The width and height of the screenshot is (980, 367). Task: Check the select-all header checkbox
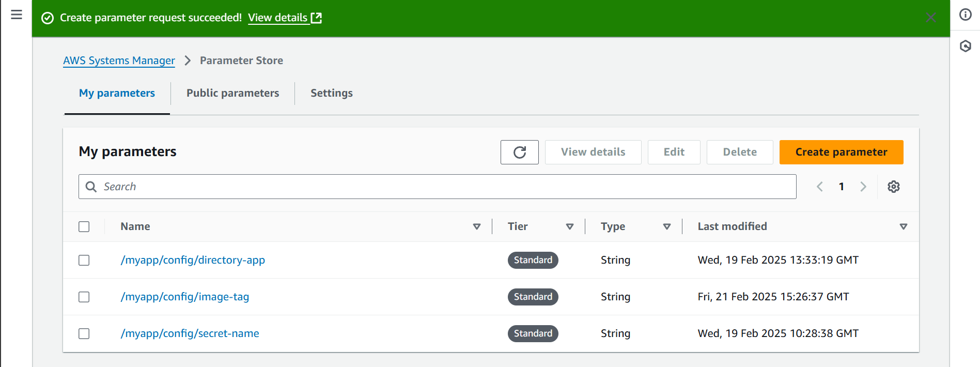[x=84, y=226]
